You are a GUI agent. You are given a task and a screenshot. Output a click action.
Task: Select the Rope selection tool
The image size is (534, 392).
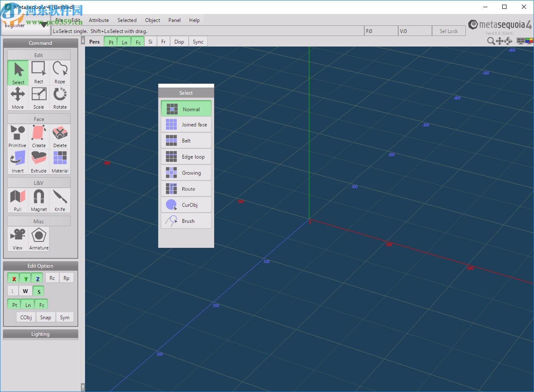coord(60,72)
